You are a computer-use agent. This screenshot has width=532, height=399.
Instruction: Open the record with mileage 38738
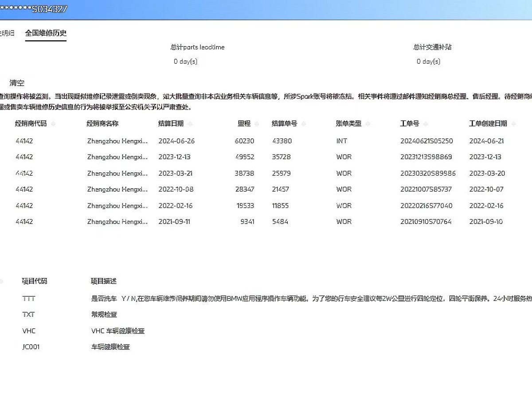pyautogui.click(x=245, y=173)
